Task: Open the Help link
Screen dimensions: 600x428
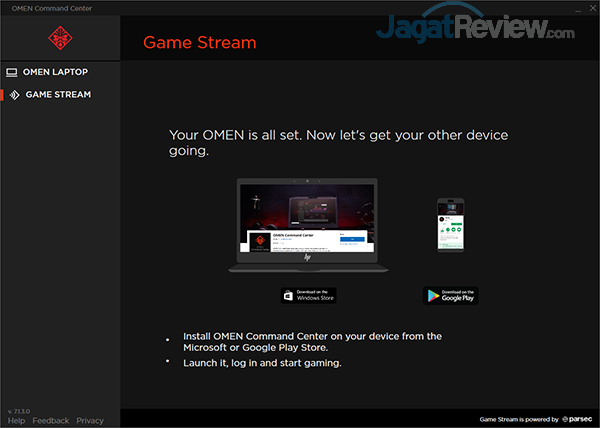Action: [16, 421]
